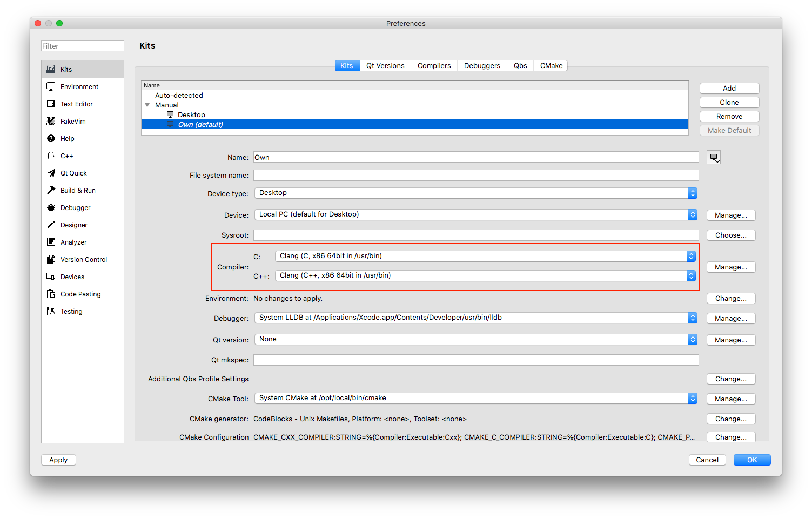This screenshot has height=519, width=812.
Task: Select the Build & Run hammer icon
Action: pos(51,190)
